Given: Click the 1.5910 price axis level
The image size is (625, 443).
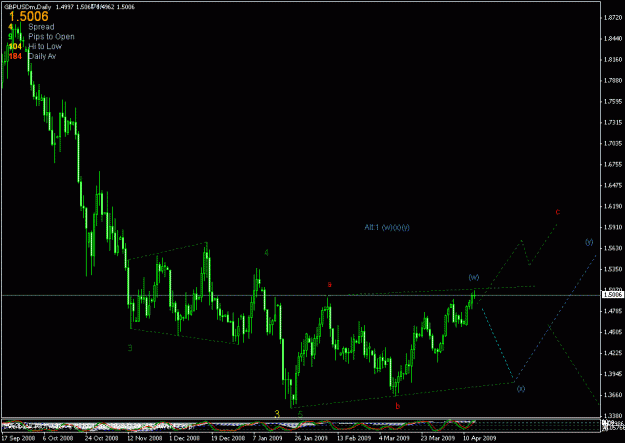Looking at the screenshot, I should coord(613,227).
